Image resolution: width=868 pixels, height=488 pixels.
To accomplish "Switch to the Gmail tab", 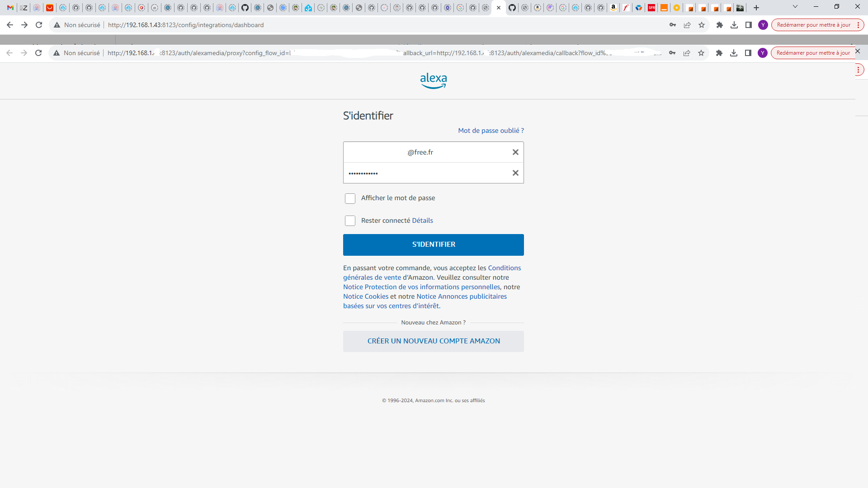I will [x=10, y=8].
